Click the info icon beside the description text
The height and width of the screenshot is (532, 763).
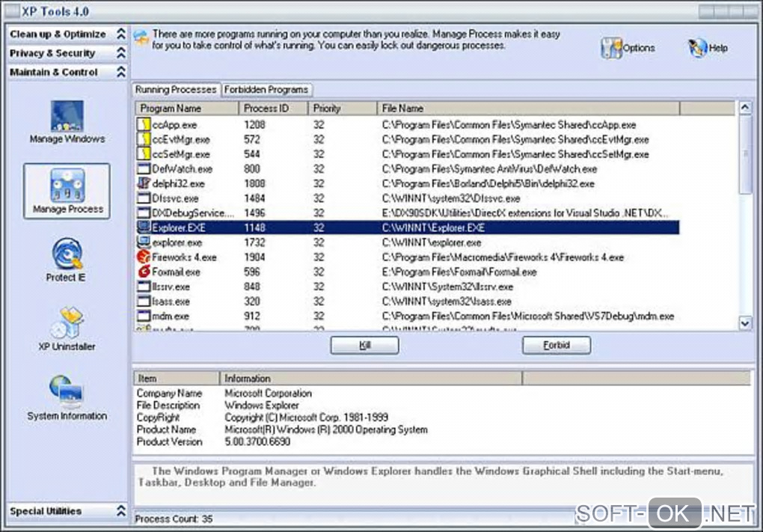pyautogui.click(x=141, y=38)
